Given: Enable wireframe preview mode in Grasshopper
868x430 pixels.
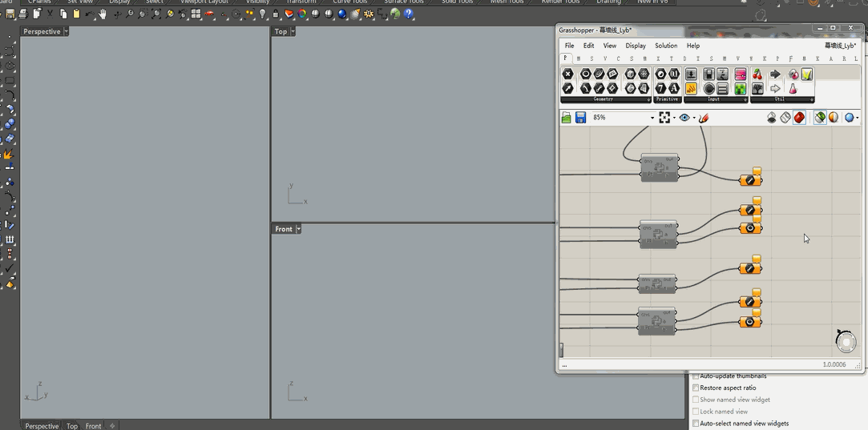Looking at the screenshot, I should tap(785, 118).
